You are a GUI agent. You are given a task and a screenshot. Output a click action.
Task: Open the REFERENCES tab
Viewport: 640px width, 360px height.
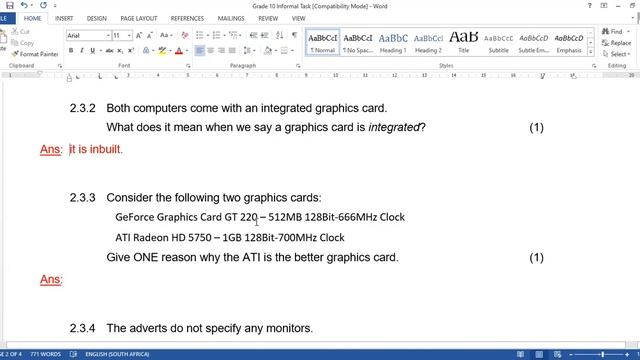click(187, 18)
